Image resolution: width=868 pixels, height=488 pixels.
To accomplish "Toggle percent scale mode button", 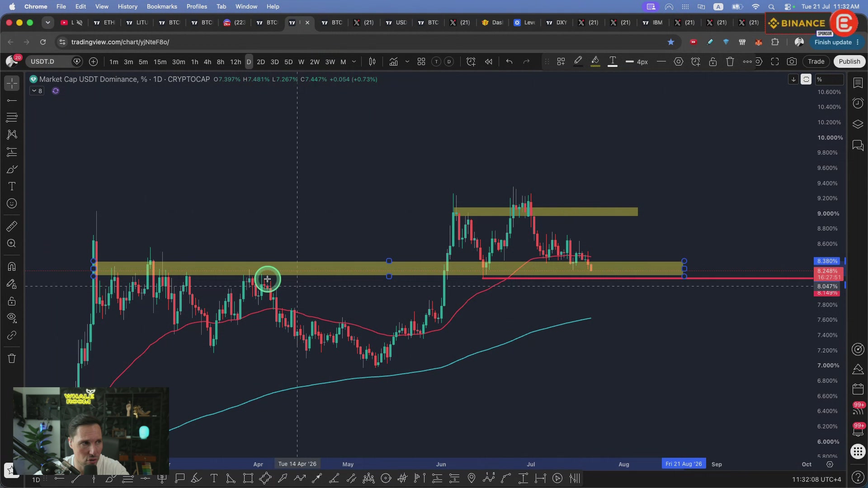I will click(x=830, y=80).
